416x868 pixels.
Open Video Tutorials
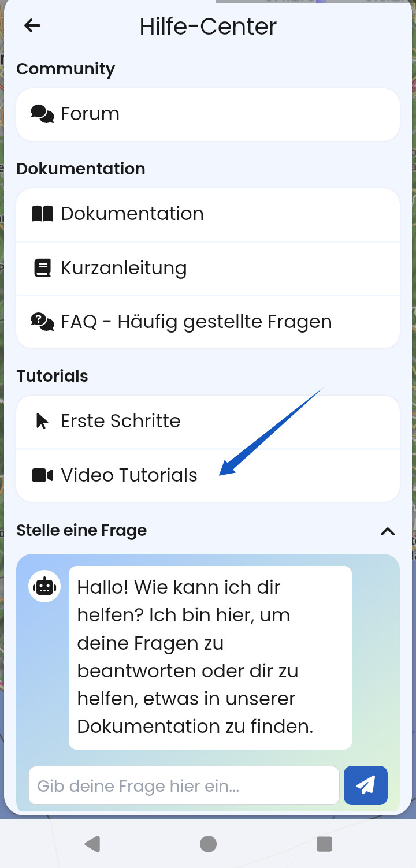click(208, 476)
